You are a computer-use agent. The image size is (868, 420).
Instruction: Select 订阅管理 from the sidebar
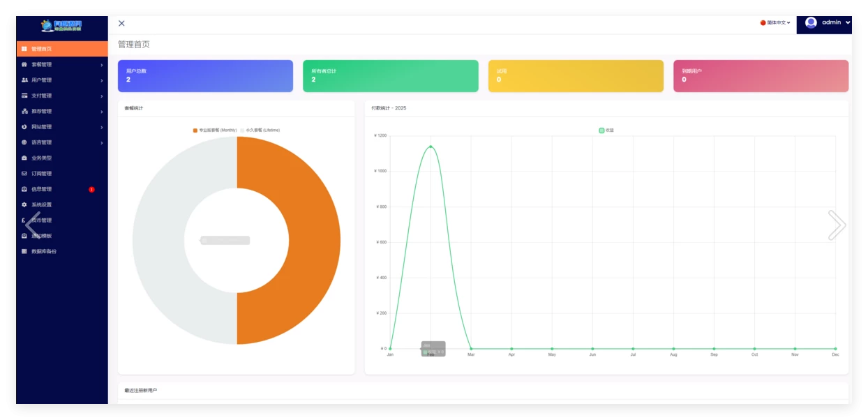(41, 174)
